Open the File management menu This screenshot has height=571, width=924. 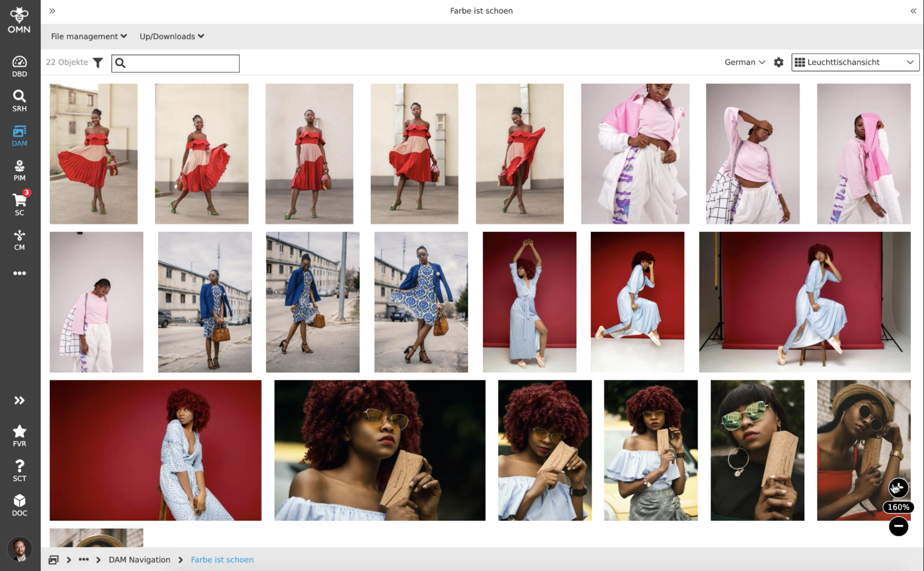[x=89, y=36]
